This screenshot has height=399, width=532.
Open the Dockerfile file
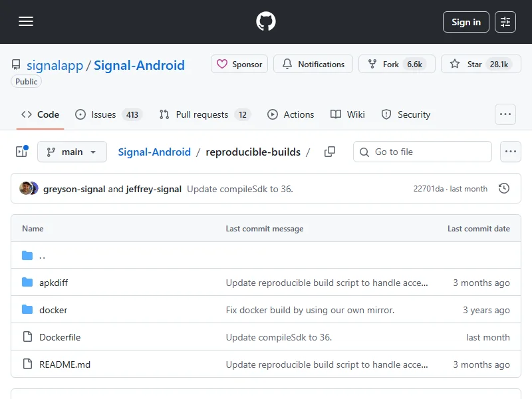[x=60, y=337]
